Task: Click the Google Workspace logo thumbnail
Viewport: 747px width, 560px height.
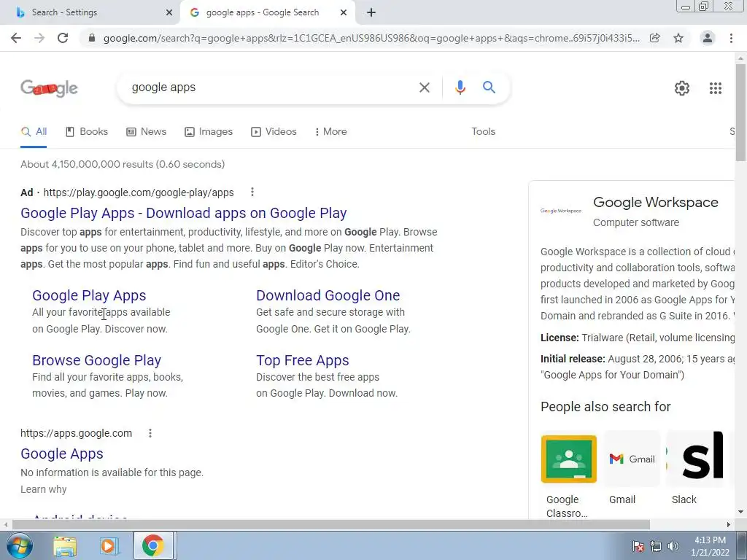Action: click(x=561, y=211)
